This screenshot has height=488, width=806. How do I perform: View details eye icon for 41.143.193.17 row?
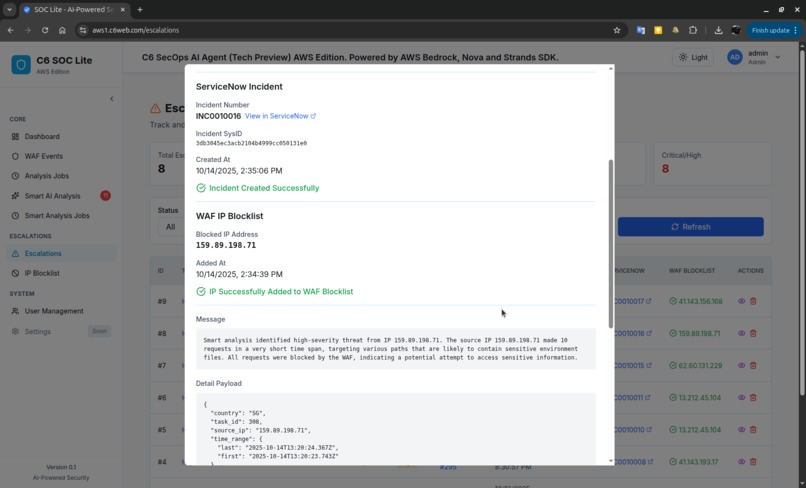(x=741, y=462)
